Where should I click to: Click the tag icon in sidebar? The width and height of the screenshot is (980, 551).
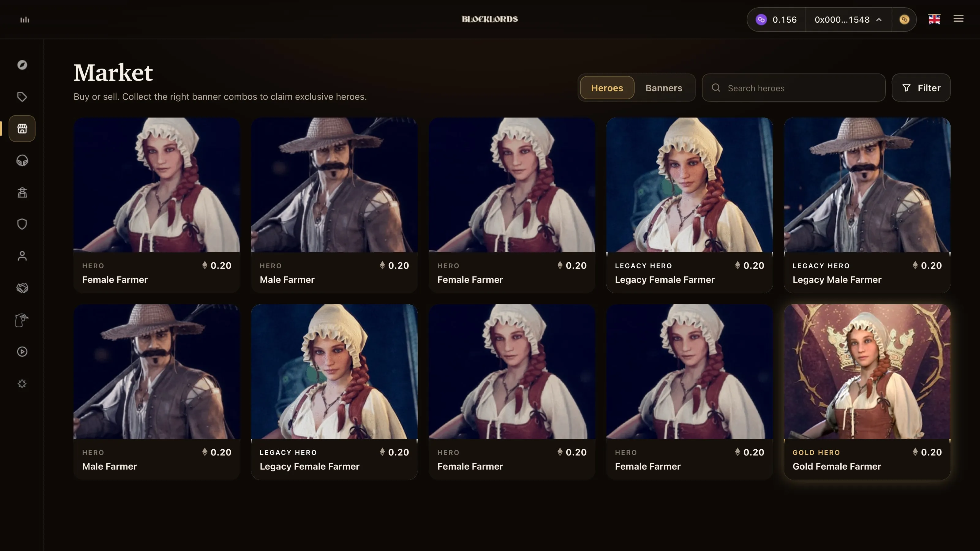22,97
